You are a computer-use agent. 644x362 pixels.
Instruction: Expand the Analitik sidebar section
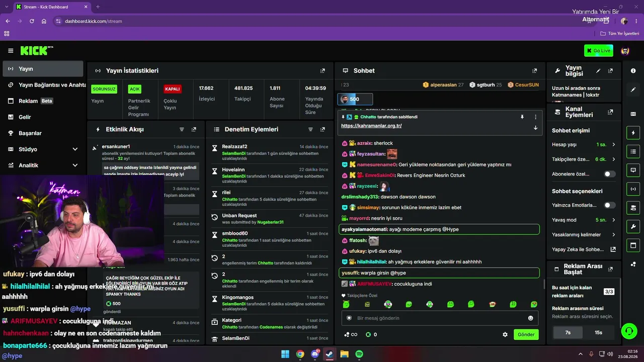coord(75,165)
